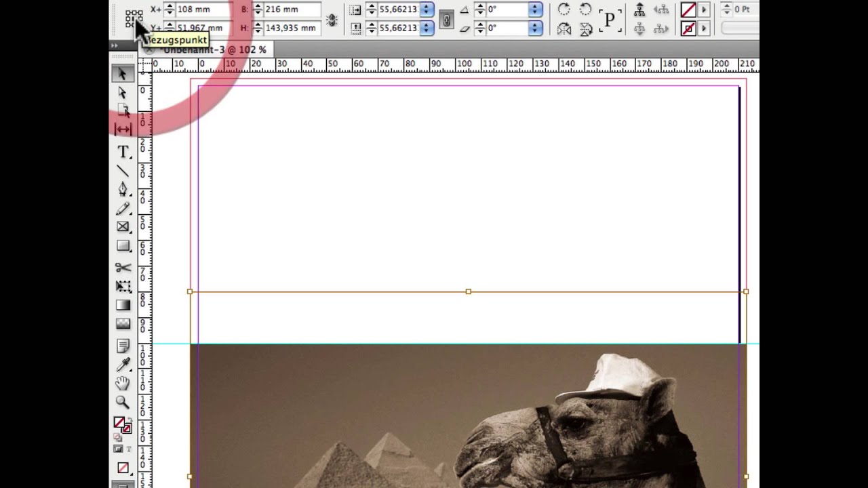The image size is (868, 488).
Task: Click the Select Content icon
Action: (x=639, y=28)
